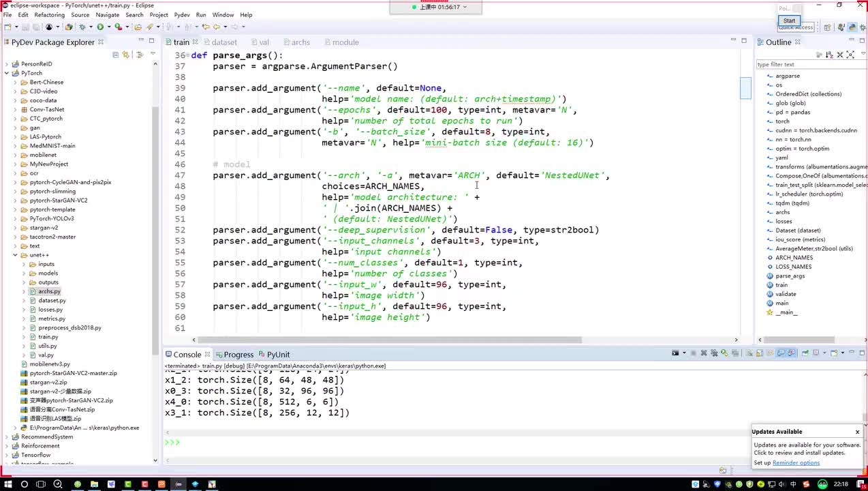Open the Navigate menu

[x=107, y=14]
